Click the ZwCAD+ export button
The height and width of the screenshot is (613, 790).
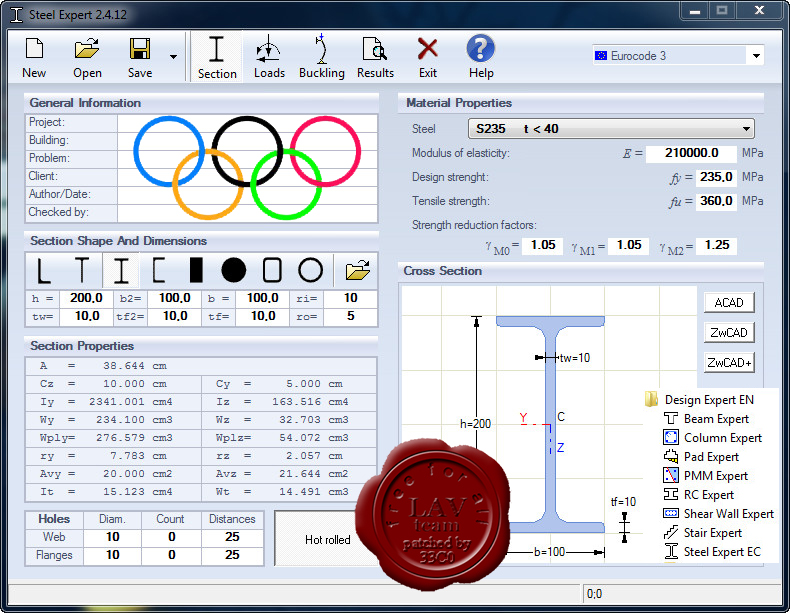pos(729,363)
